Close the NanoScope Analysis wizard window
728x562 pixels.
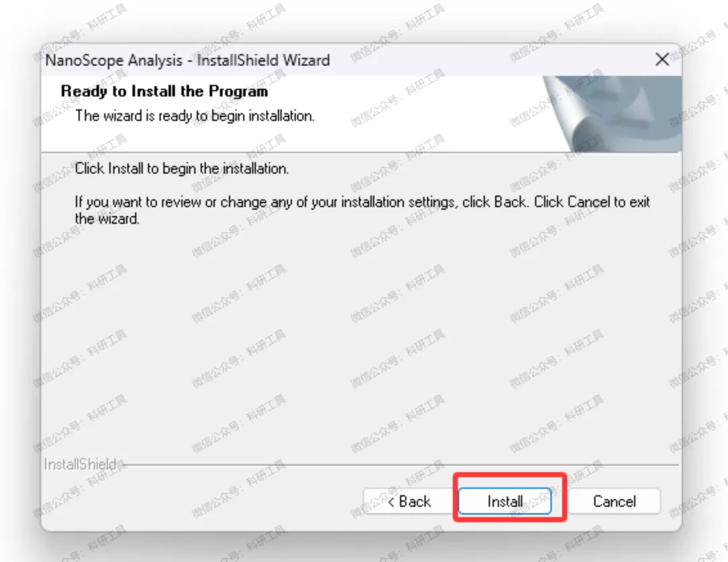point(662,59)
